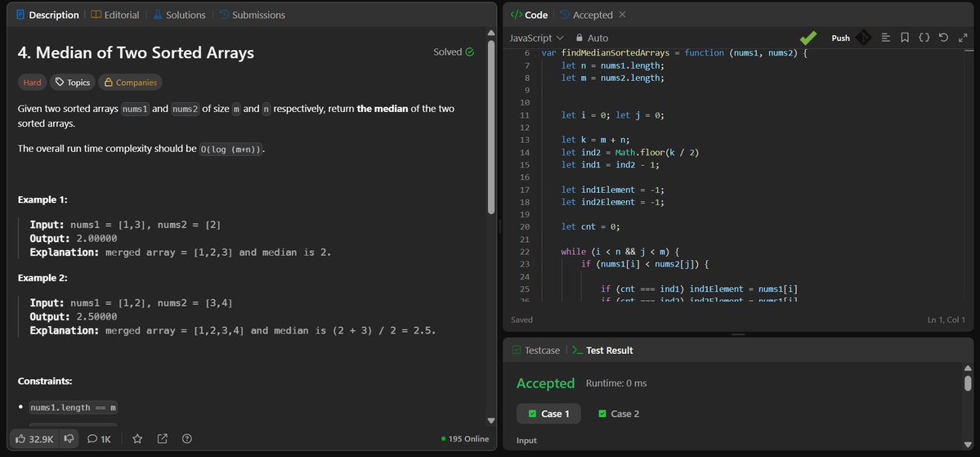980x457 pixels.
Task: Expand the Topics tag
Action: (x=72, y=82)
